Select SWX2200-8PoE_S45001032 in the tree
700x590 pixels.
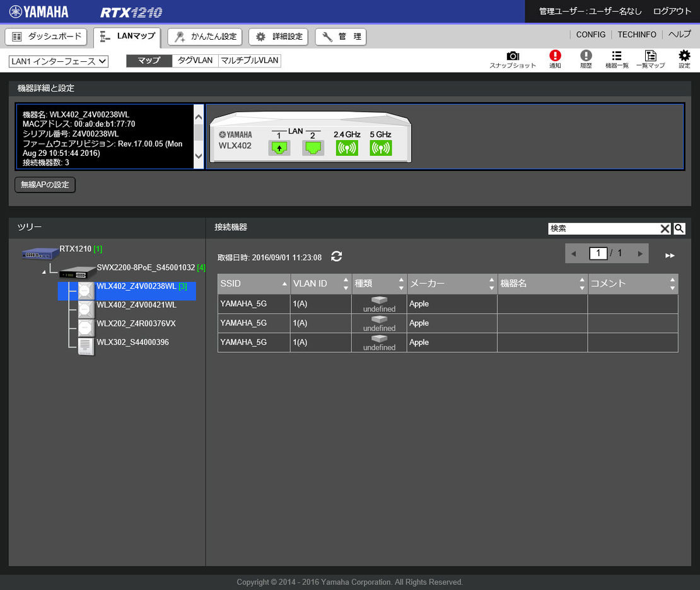(146, 268)
